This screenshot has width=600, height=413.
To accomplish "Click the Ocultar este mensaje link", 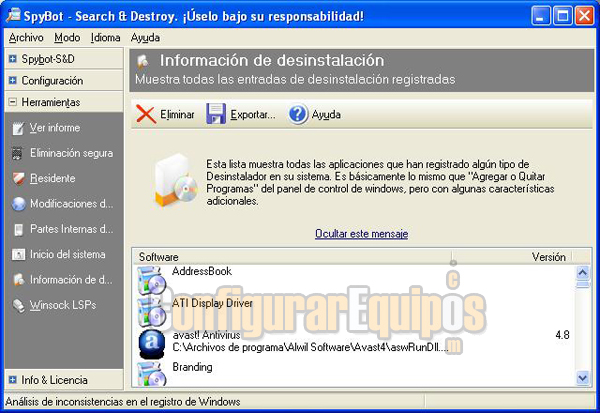I will click(x=362, y=233).
